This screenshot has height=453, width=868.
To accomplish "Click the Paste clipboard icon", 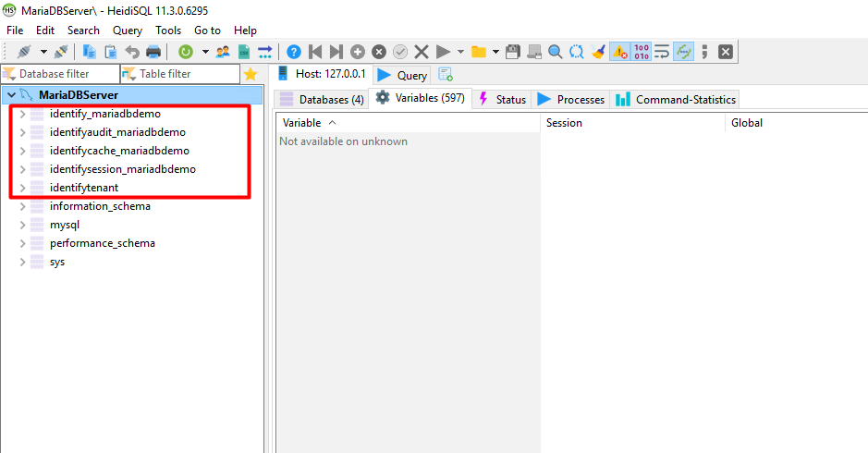I will click(x=111, y=52).
